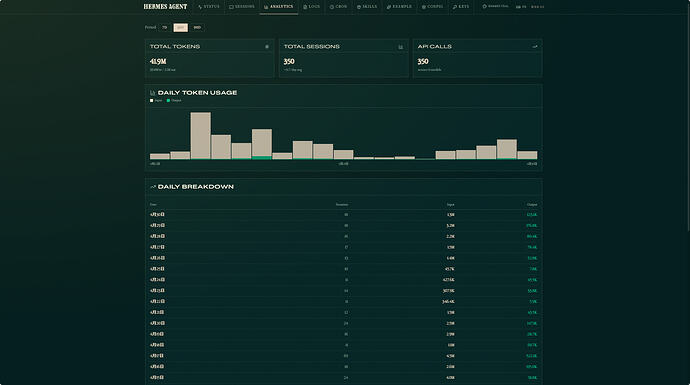
Task: Click the Daily Token Usage chart icon
Action: click(x=153, y=93)
